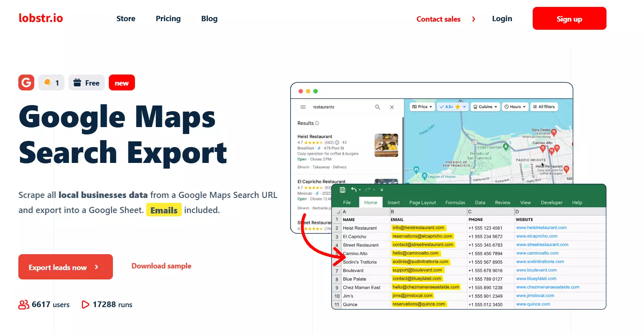Click the Download sample link
The width and height of the screenshot is (644, 334).
161,266
